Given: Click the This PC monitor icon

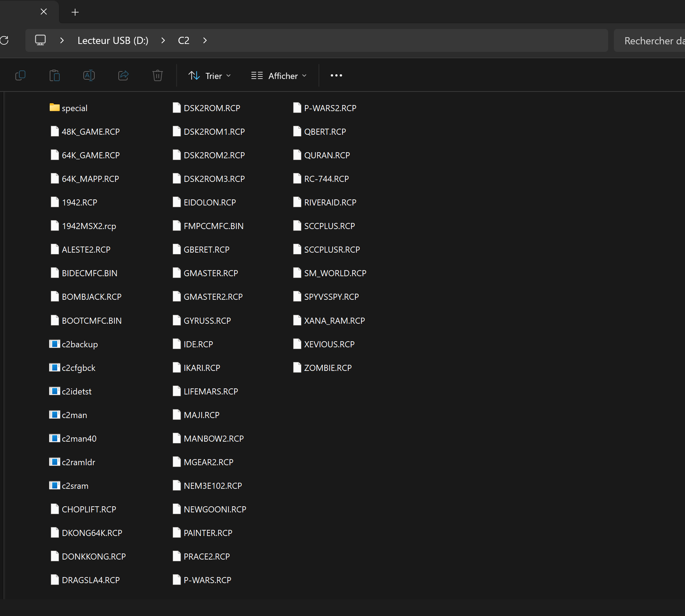Looking at the screenshot, I should [40, 40].
